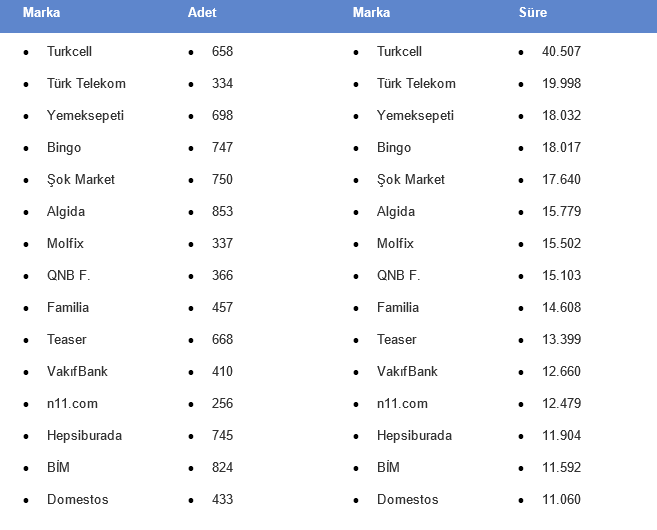Select the Süre value 40.507
Image resolution: width=657 pixels, height=530 pixels.
click(x=561, y=52)
